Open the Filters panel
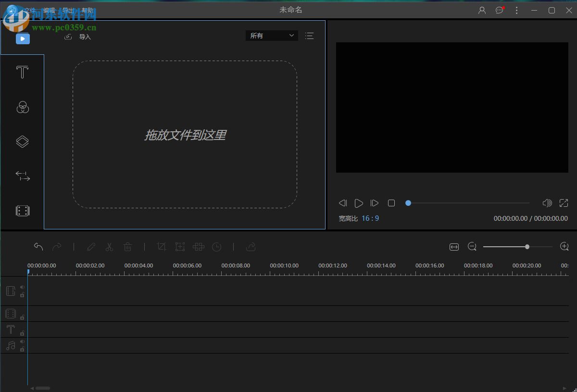Viewport: 577px width, 392px height. tap(22, 107)
